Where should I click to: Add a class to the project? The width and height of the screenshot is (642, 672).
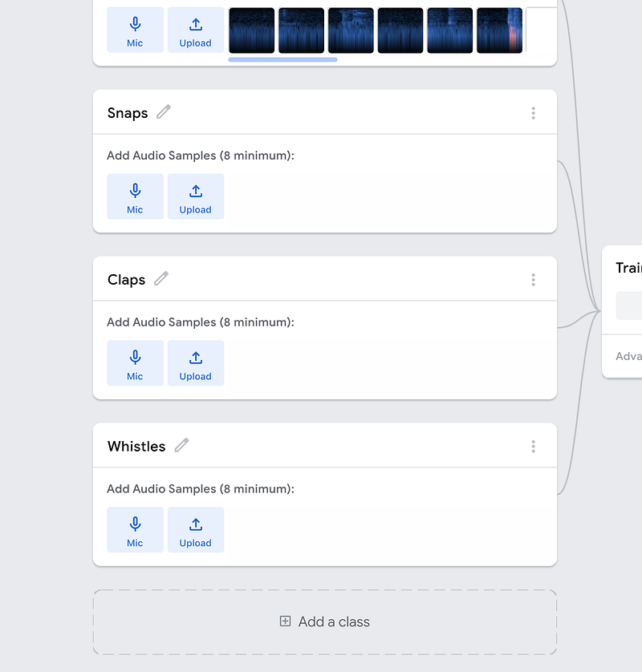tap(325, 621)
